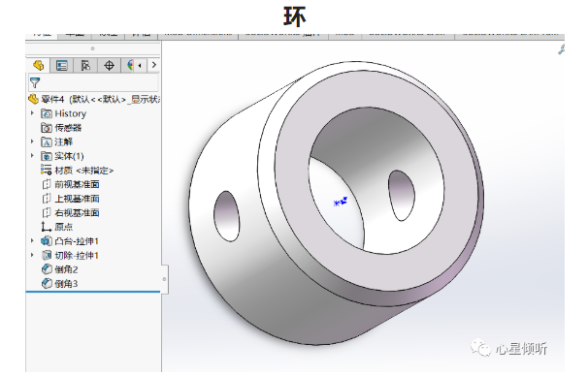
Task: Show more manager tabs with right arrow
Action: coord(153,65)
